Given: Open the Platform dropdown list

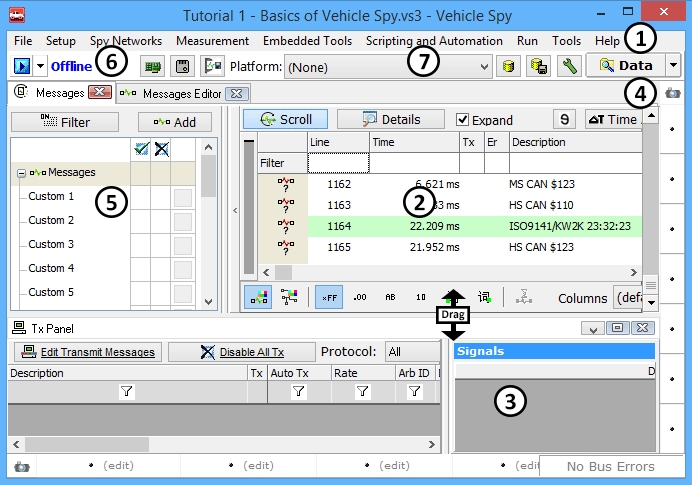Looking at the screenshot, I should (x=486, y=67).
